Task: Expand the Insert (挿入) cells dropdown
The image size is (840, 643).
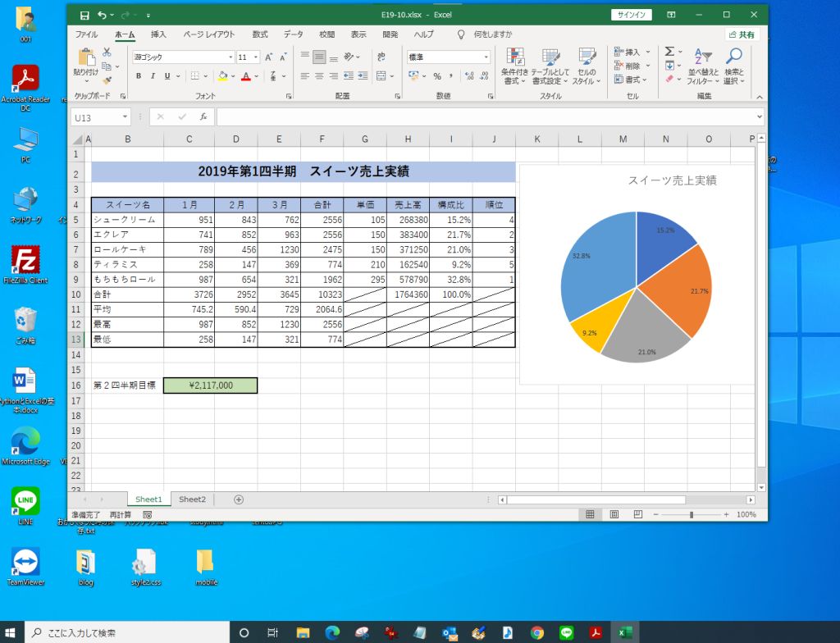Action: click(648, 52)
